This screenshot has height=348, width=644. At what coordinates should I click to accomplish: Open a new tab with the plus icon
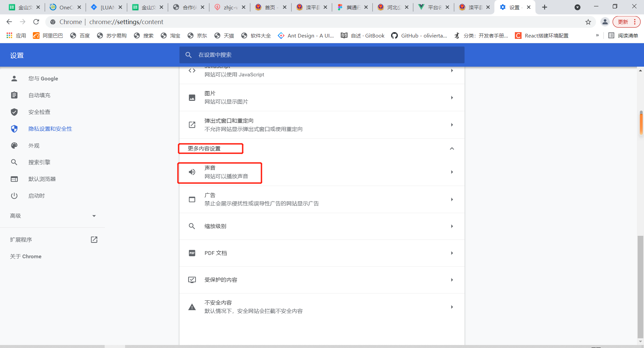coord(545,7)
